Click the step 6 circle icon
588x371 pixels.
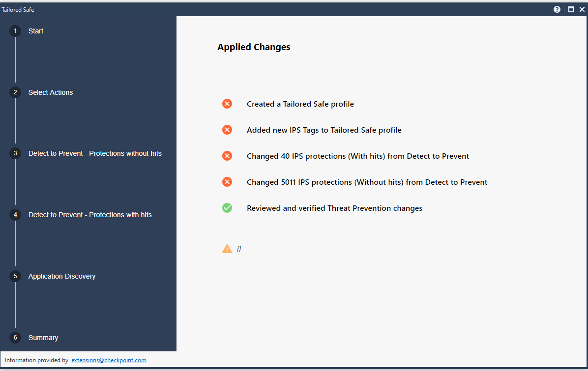coord(15,337)
